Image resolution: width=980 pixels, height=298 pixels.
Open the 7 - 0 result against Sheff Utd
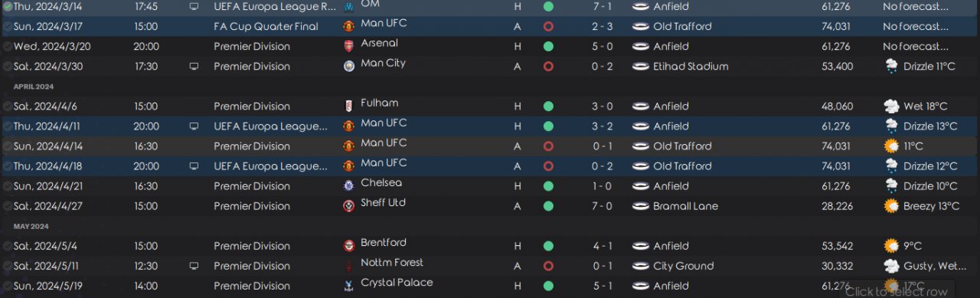601,206
